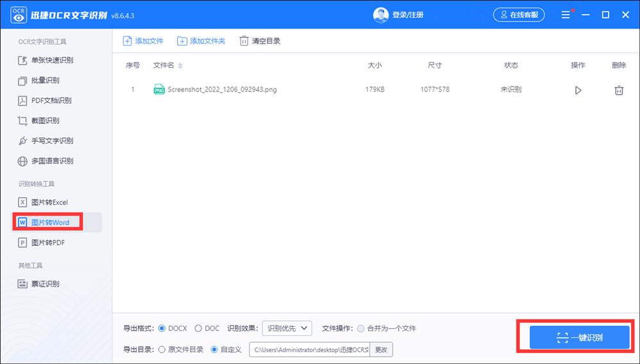Open 图片转PDF tool
Viewport: 640px width, 364px height.
(41, 242)
